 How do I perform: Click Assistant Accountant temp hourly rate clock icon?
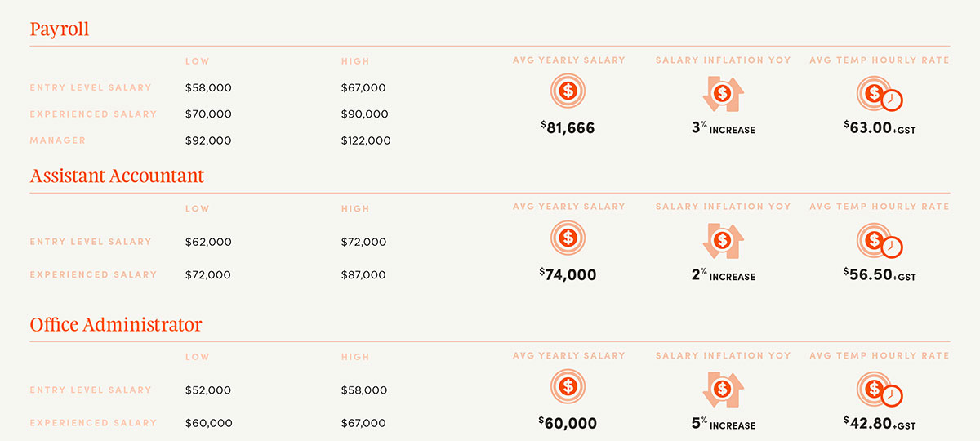[880, 243]
